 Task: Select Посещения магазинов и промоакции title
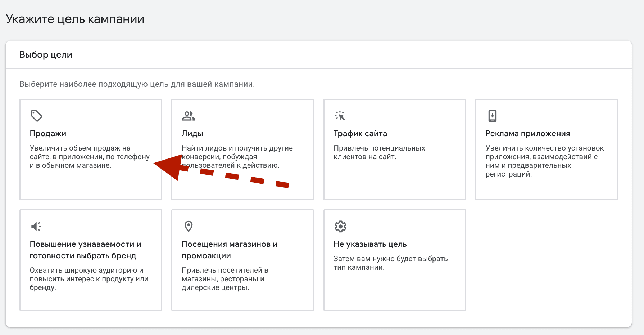click(x=230, y=250)
